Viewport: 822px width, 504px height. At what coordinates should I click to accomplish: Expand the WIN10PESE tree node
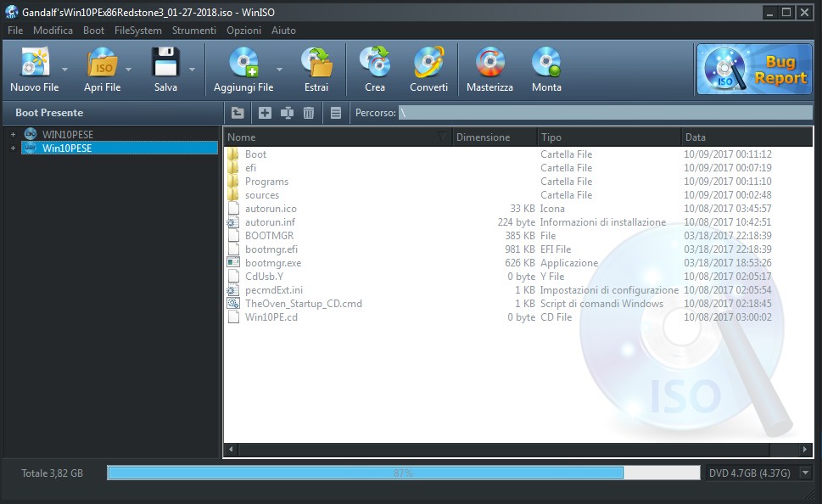(13, 134)
